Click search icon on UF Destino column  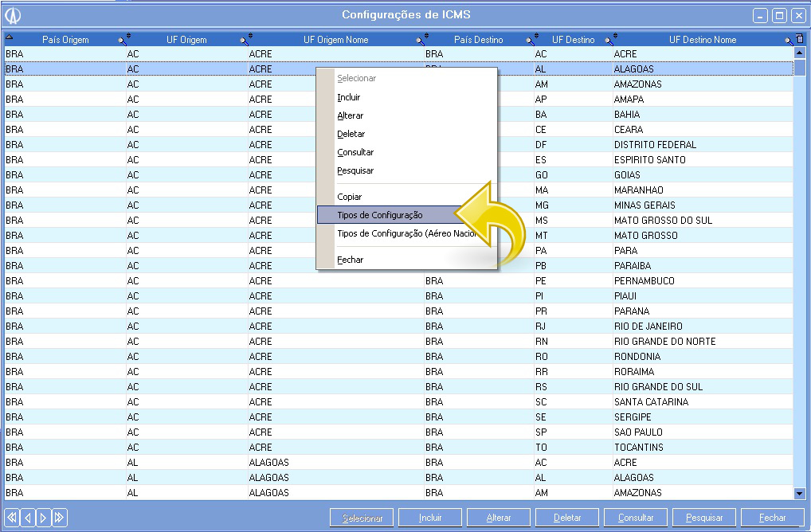(609, 40)
